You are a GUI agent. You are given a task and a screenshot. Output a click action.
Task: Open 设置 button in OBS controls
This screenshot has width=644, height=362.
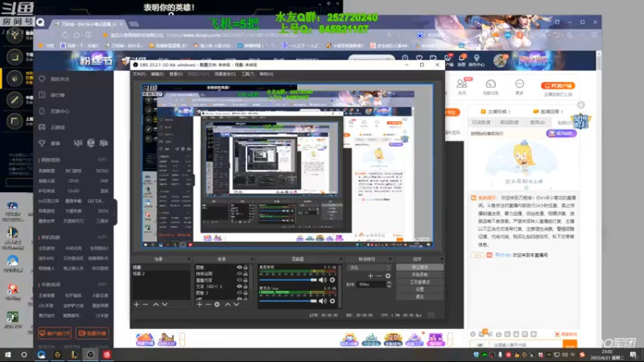(x=419, y=290)
